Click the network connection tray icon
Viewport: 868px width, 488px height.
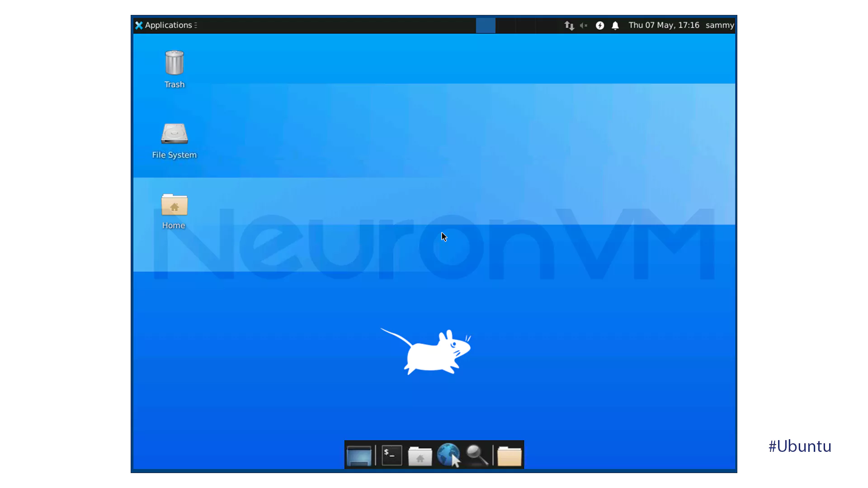(x=569, y=25)
